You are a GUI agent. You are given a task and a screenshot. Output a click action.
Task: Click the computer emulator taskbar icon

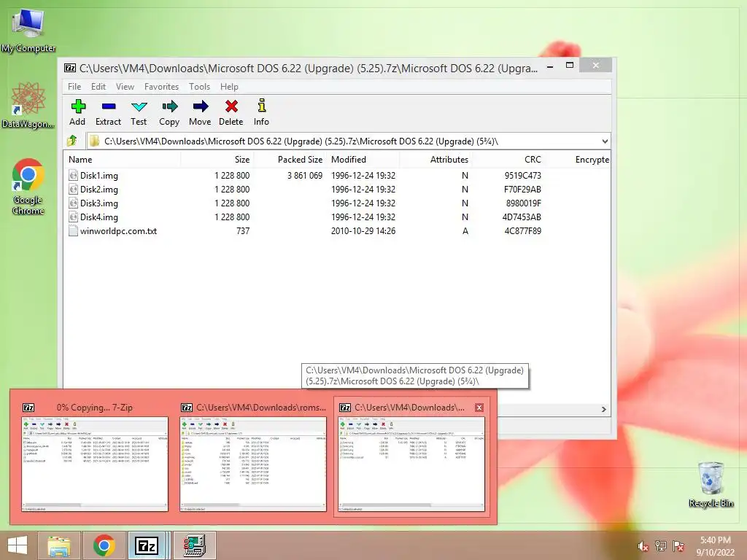click(x=194, y=545)
